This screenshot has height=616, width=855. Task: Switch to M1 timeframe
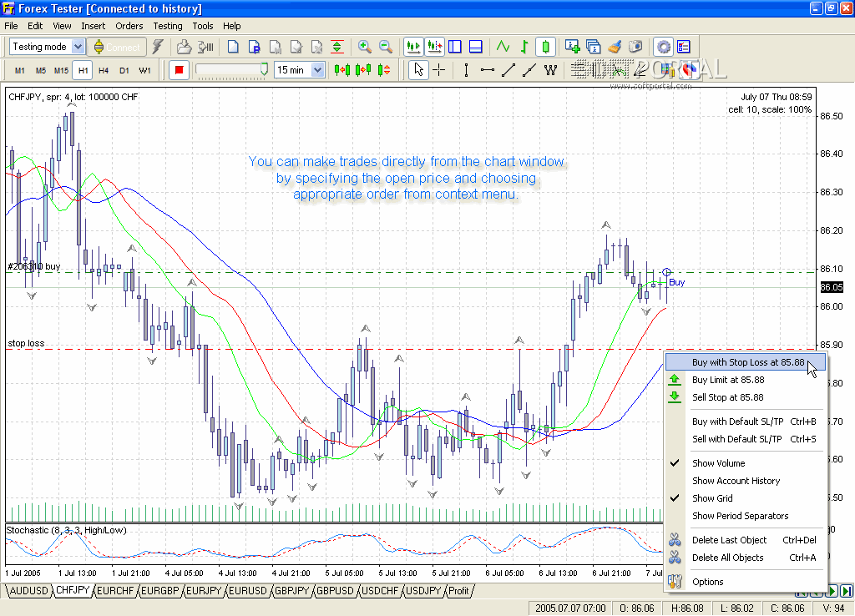(x=20, y=71)
